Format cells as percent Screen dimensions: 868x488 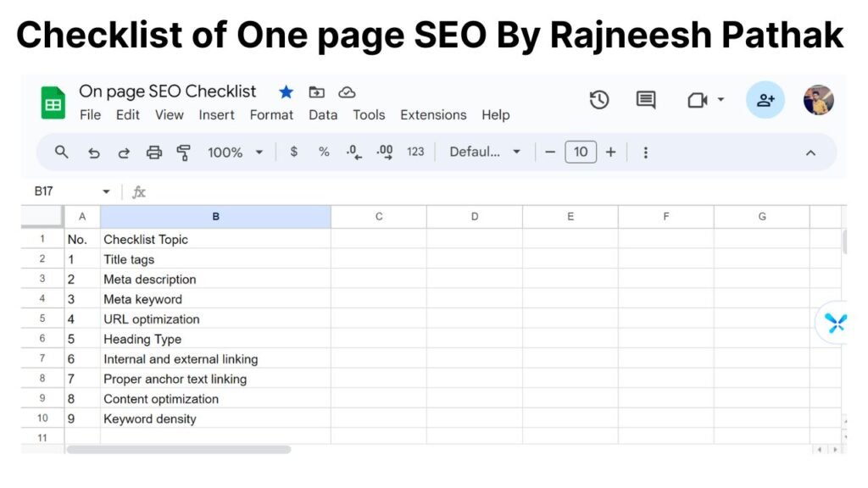324,152
